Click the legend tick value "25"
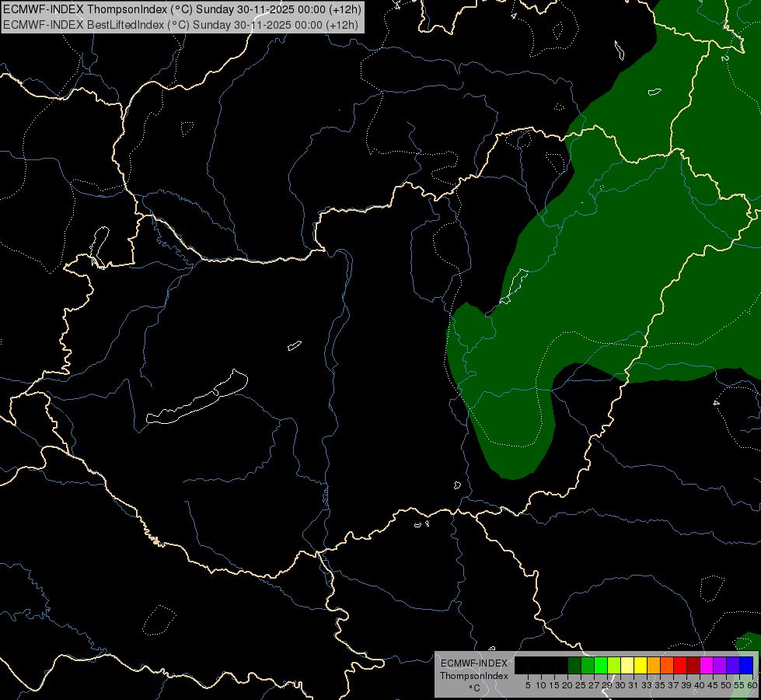The image size is (761, 700). click(x=581, y=685)
